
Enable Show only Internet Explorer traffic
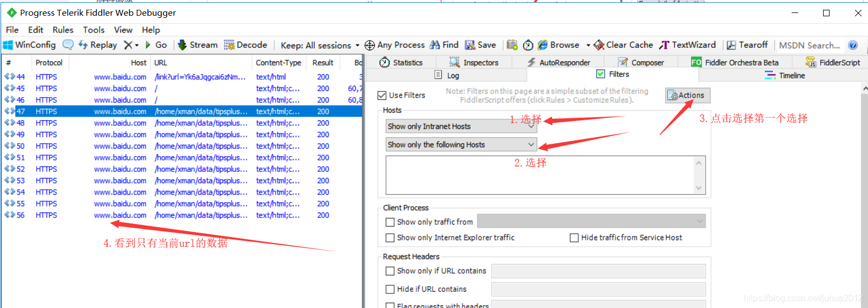click(x=390, y=238)
